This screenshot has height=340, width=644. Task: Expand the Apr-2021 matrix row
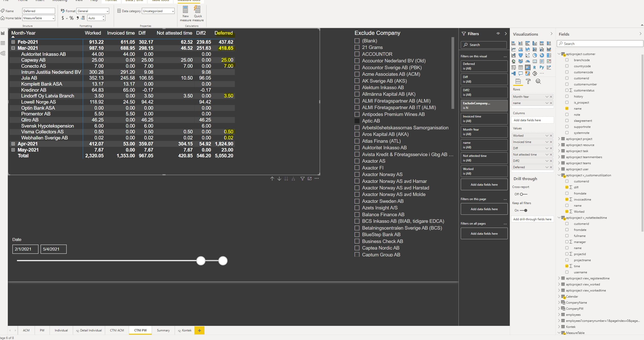[x=13, y=144]
